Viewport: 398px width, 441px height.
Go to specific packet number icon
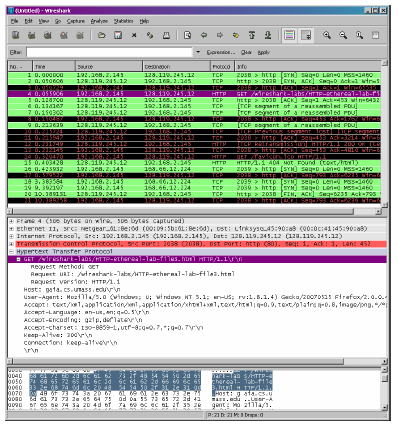[236, 35]
